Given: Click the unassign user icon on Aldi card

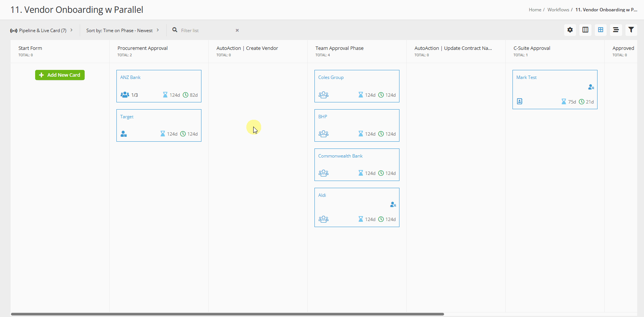Looking at the screenshot, I should click(x=393, y=204).
